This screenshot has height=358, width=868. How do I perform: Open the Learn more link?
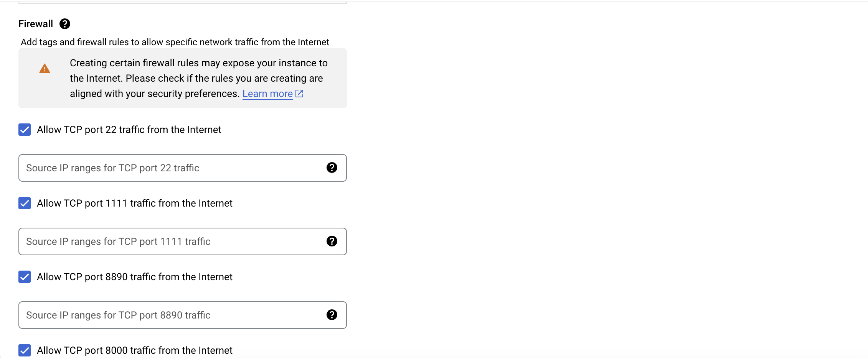coord(267,94)
